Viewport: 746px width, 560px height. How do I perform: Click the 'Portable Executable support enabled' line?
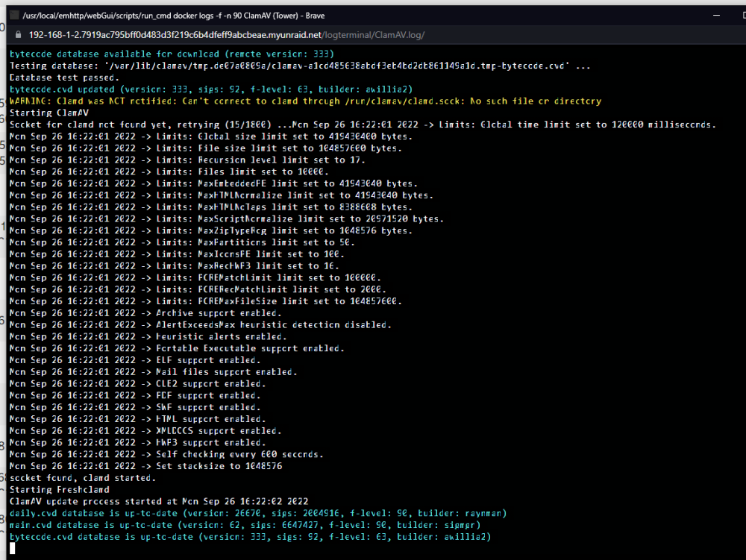pyautogui.click(x=177, y=348)
